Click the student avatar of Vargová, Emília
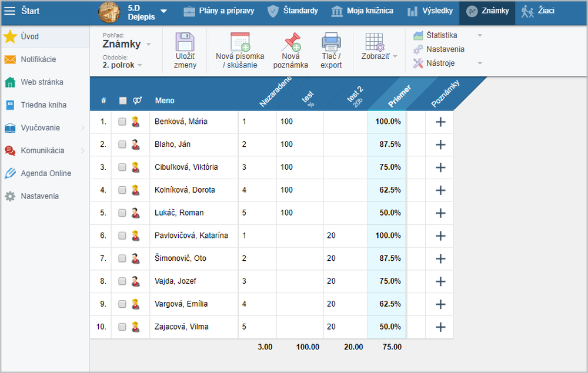This screenshot has width=588, height=373. [x=135, y=304]
